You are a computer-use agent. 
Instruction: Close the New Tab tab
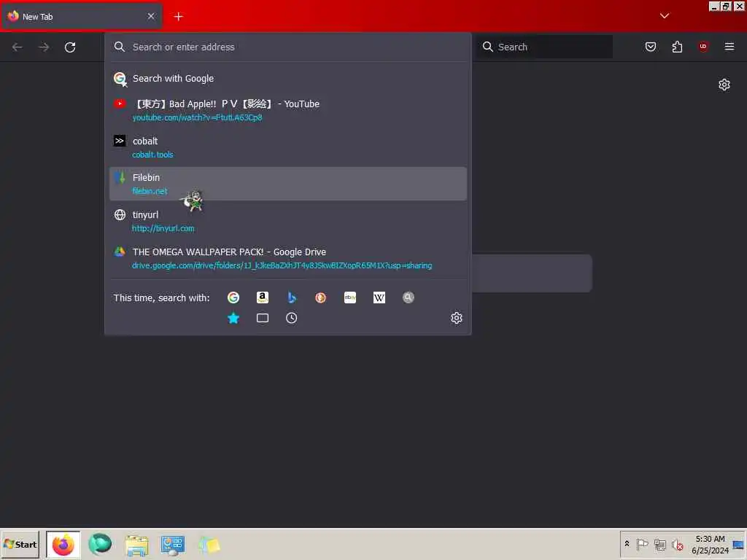[151, 16]
